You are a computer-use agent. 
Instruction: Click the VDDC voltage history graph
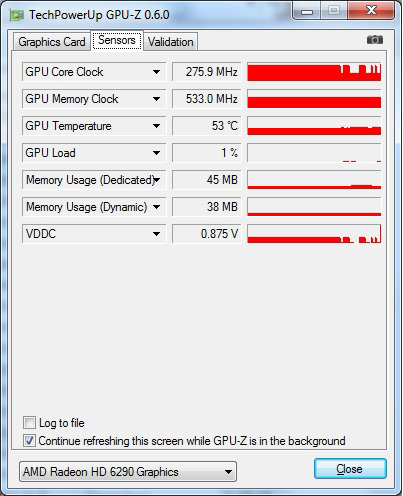314,234
